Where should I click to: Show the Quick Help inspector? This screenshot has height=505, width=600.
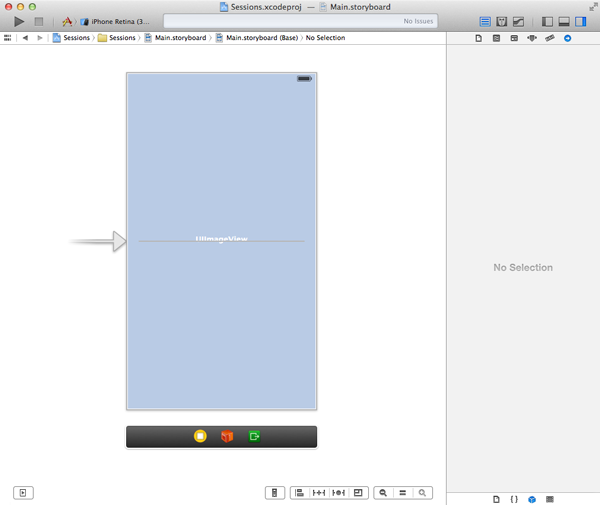tap(496, 38)
